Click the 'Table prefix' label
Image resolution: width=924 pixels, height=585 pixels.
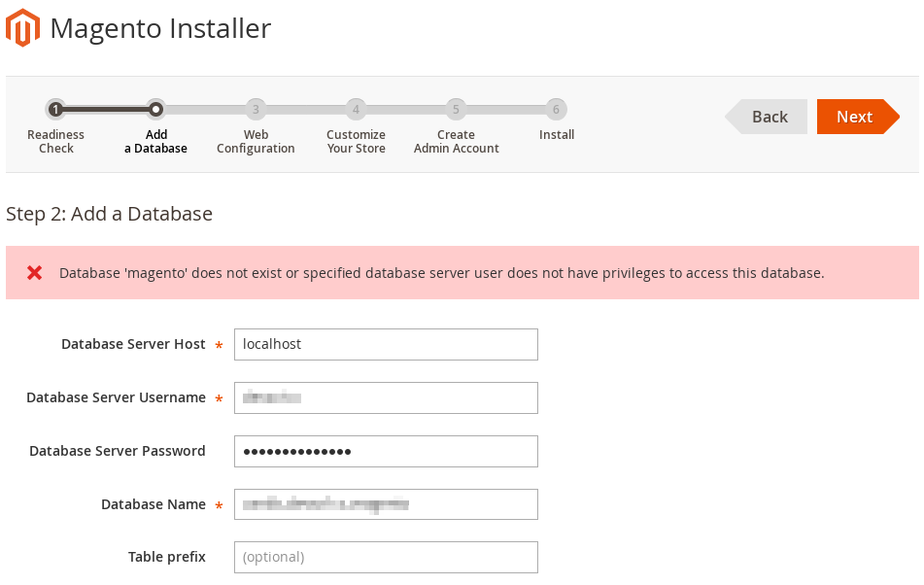pyautogui.click(x=167, y=557)
